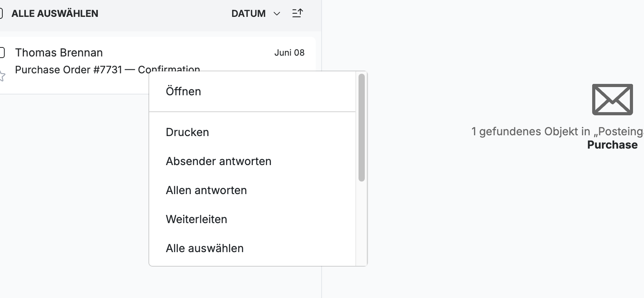
Task: Tick the Alle auswählen checkbox
Action: pos(1,13)
